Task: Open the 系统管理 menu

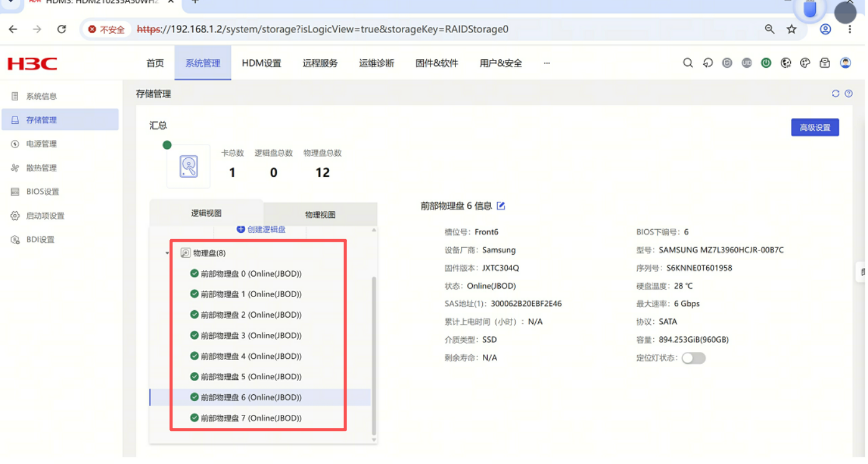Action: tap(203, 63)
